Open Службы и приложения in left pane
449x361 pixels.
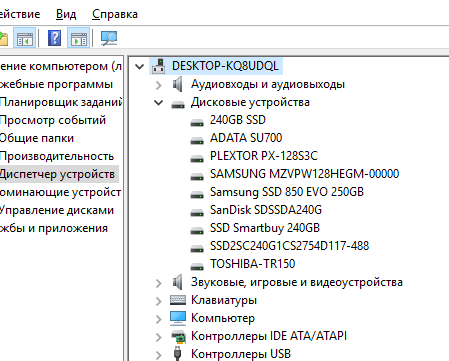[x=54, y=228]
